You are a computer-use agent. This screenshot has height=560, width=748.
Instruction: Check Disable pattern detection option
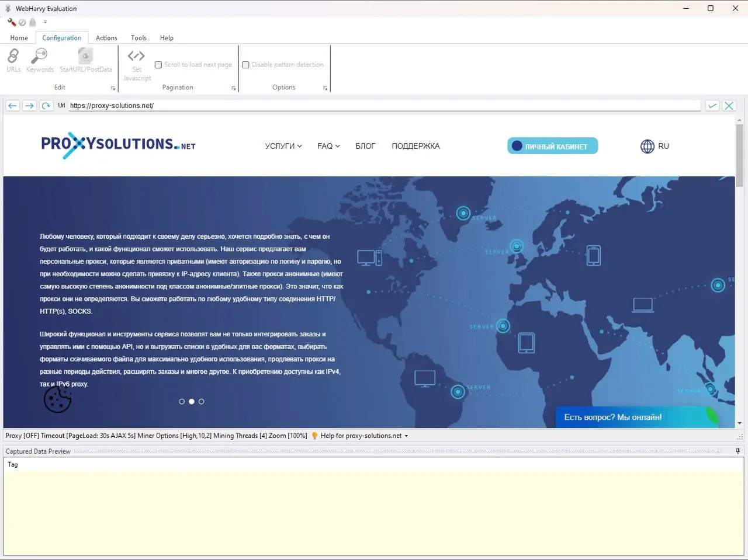[x=246, y=65]
